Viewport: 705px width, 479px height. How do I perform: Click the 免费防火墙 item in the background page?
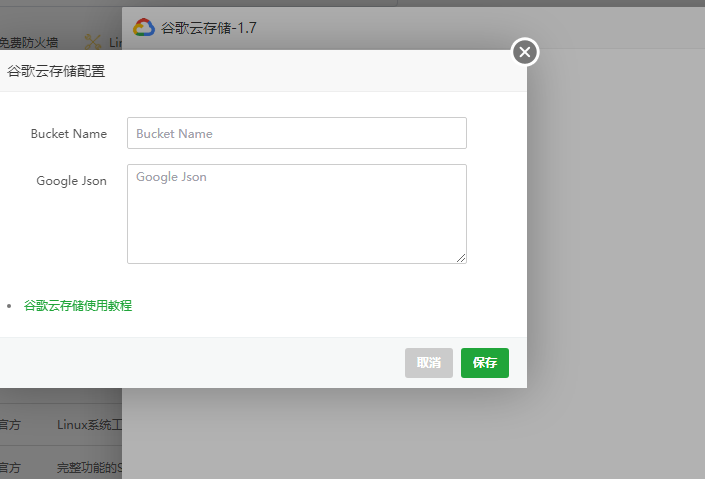click(29, 43)
